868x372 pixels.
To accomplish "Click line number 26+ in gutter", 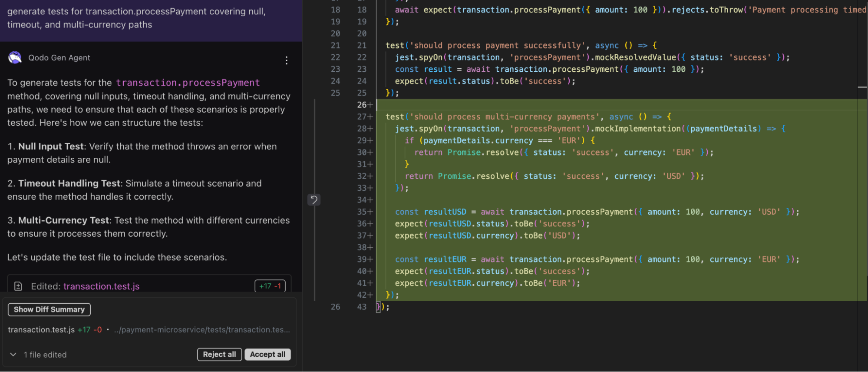I will (365, 105).
